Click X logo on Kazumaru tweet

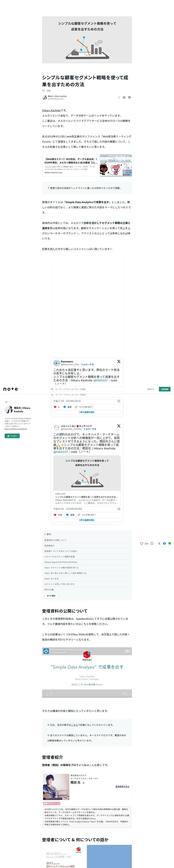(x=119, y=362)
